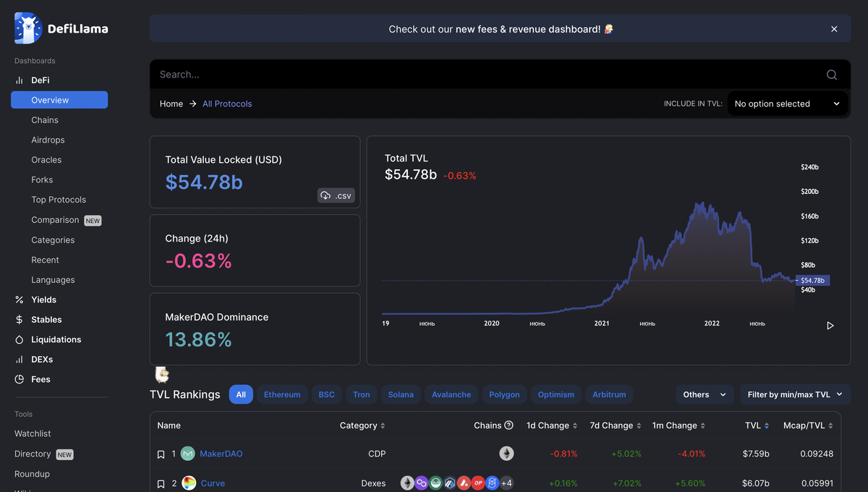
Task: Open the Overview sidebar item
Action: 59,100
